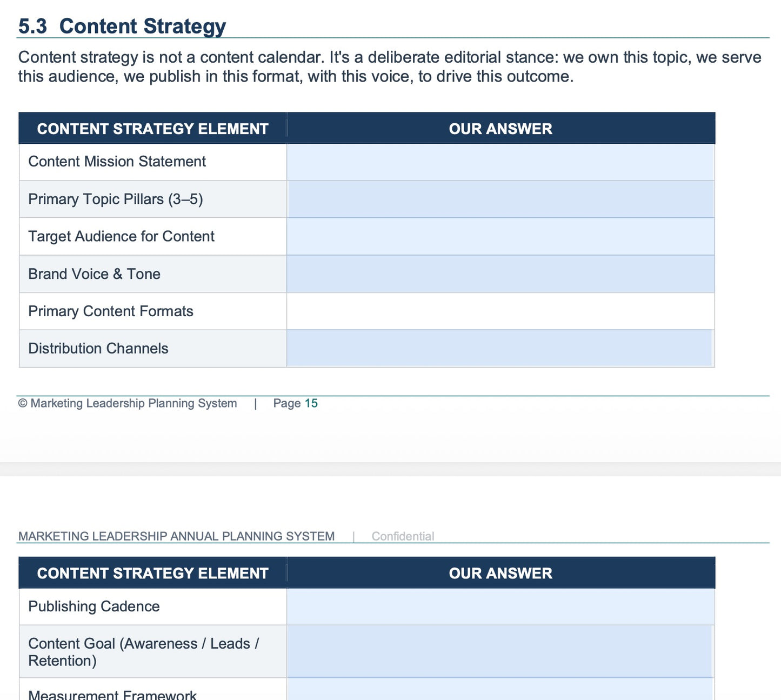Click the 'MARKETING LEADERSHIP ANNUAL PLANNING SYSTEM' page header
Viewport: 781px width, 700px height.
176,536
